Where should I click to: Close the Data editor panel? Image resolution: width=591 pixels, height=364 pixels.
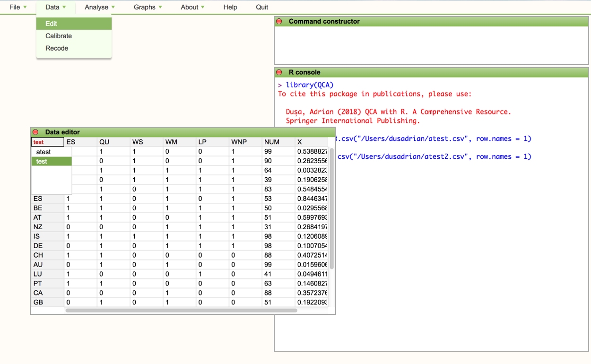tap(35, 132)
